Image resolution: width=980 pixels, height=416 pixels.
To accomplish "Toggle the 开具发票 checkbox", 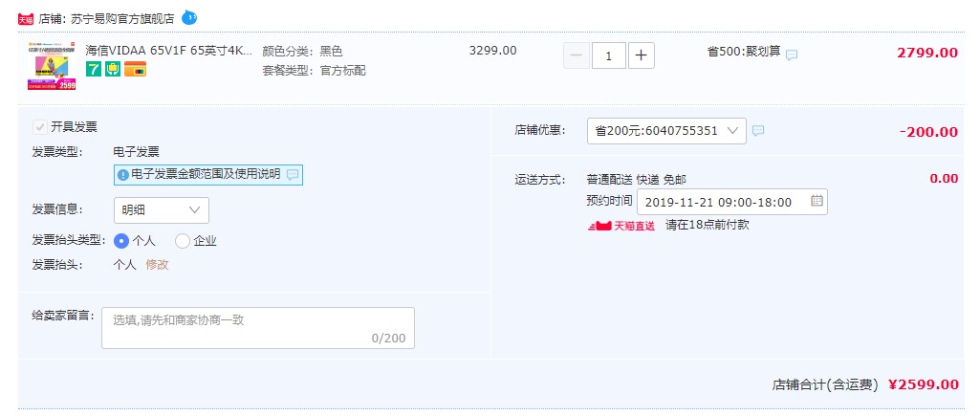I will click(x=39, y=127).
